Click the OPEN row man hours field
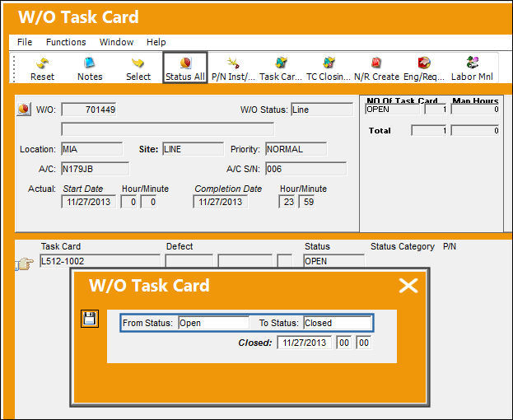 point(475,110)
